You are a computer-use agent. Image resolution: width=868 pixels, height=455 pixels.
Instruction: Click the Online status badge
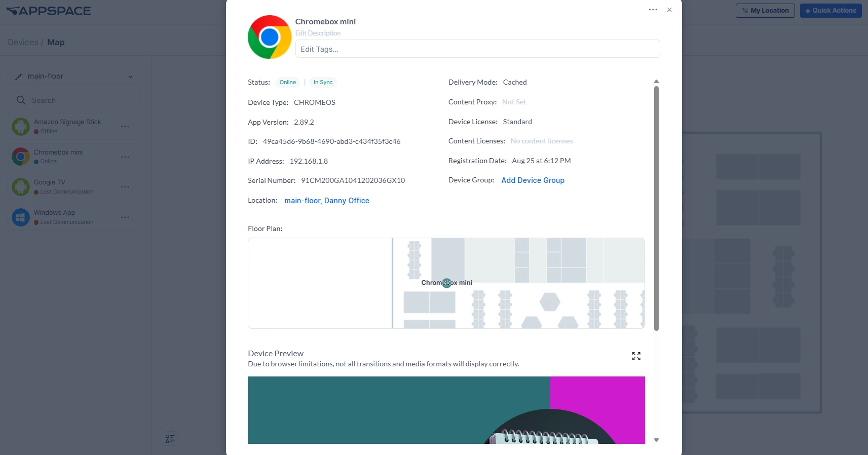(288, 82)
